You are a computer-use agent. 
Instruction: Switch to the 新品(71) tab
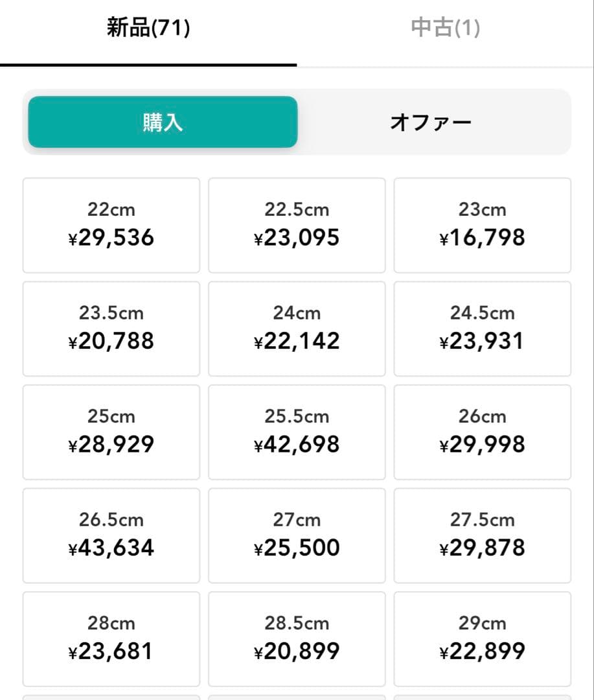coord(148,29)
